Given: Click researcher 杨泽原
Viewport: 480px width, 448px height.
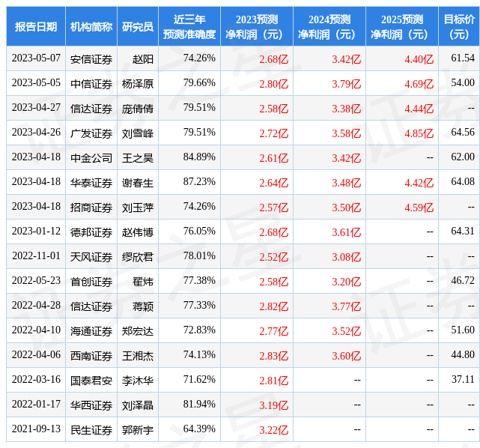Looking at the screenshot, I should point(138,84).
